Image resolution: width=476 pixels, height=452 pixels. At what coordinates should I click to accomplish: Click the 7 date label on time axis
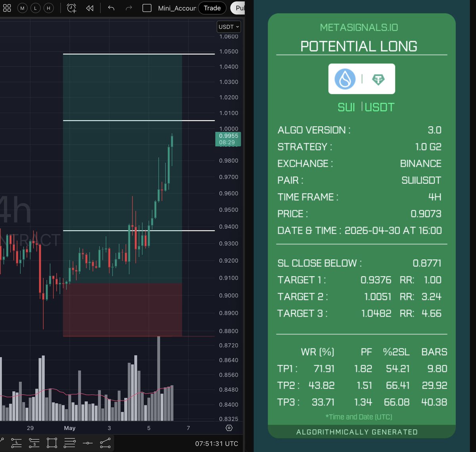pos(188,428)
